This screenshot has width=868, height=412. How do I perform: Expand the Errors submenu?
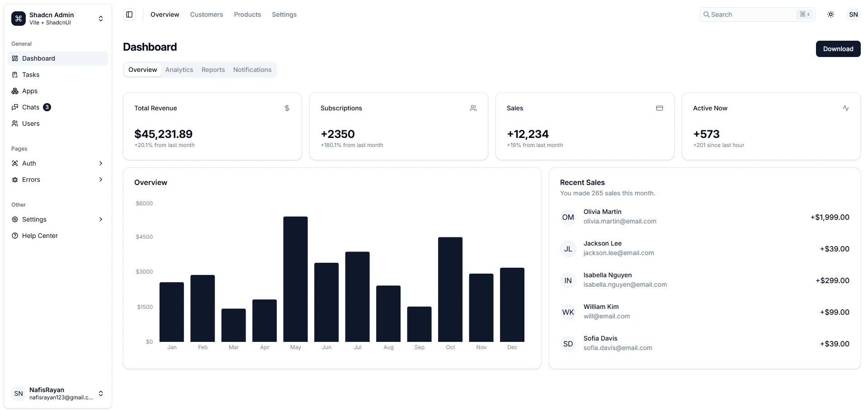(58, 180)
